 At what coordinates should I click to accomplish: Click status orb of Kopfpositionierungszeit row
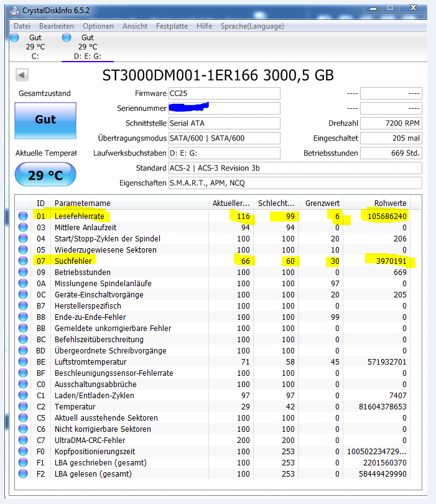pyautogui.click(x=23, y=451)
